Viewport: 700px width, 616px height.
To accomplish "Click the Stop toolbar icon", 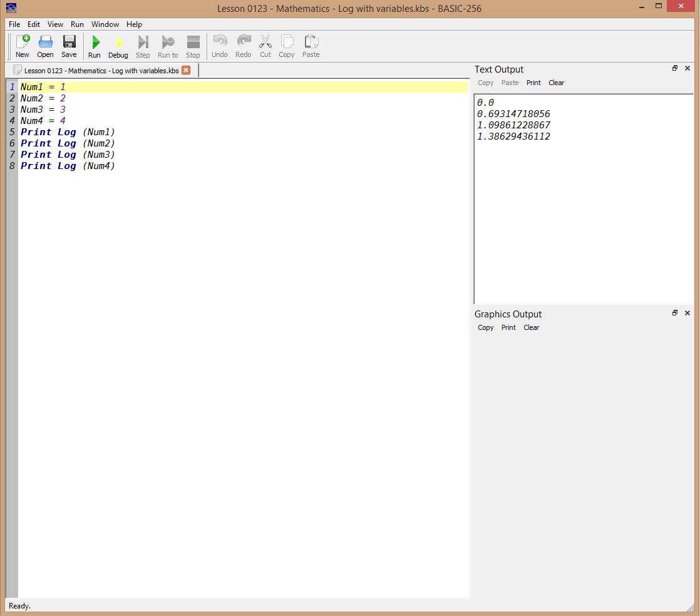I will tap(193, 46).
